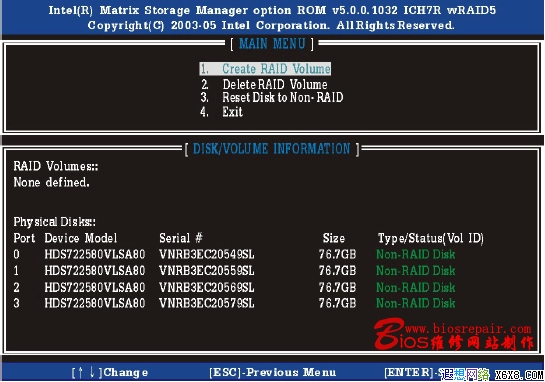Click the ESC Previous Menu hint
545x382 pixels.
pyautogui.click(x=273, y=373)
